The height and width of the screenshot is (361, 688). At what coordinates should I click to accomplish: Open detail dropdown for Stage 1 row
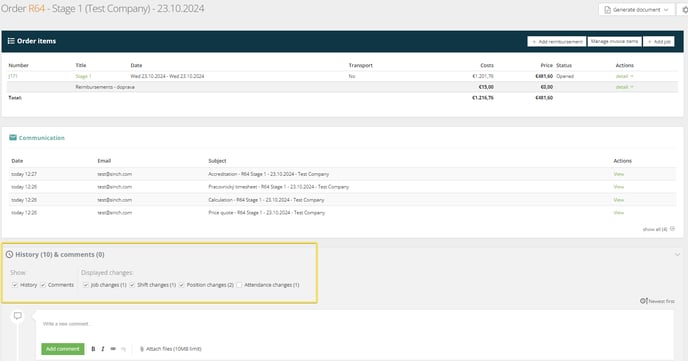pos(624,76)
